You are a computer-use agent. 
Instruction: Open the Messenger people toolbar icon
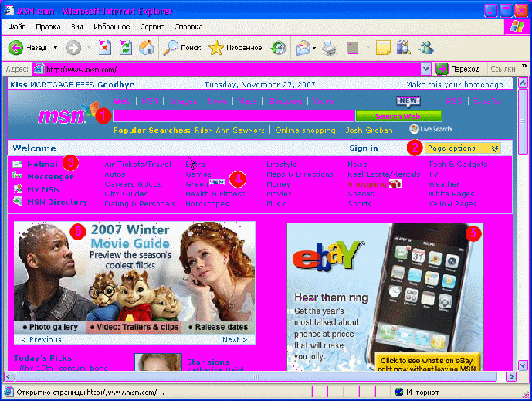[x=425, y=48]
